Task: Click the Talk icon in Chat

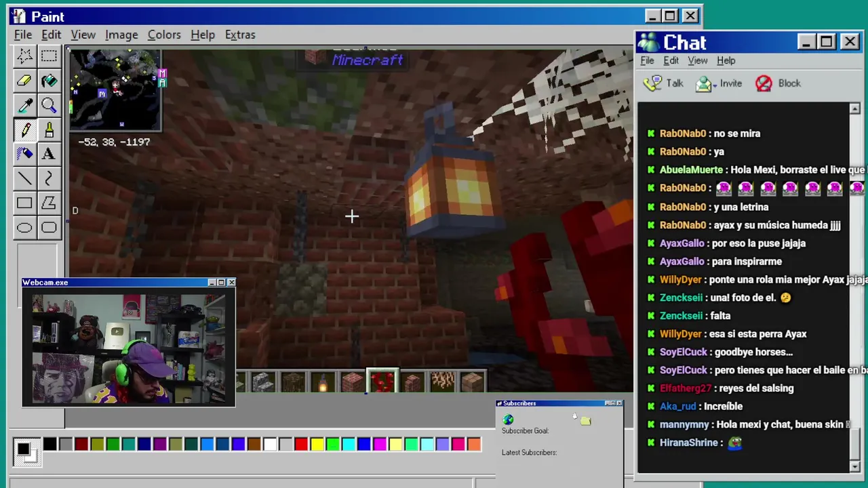Action: pos(652,83)
